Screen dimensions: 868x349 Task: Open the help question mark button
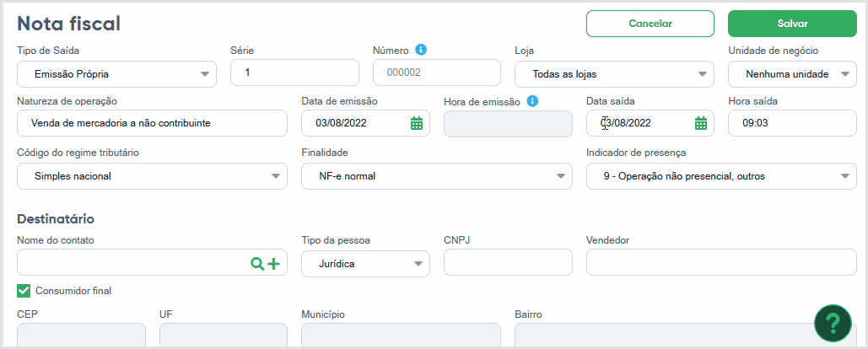(833, 323)
